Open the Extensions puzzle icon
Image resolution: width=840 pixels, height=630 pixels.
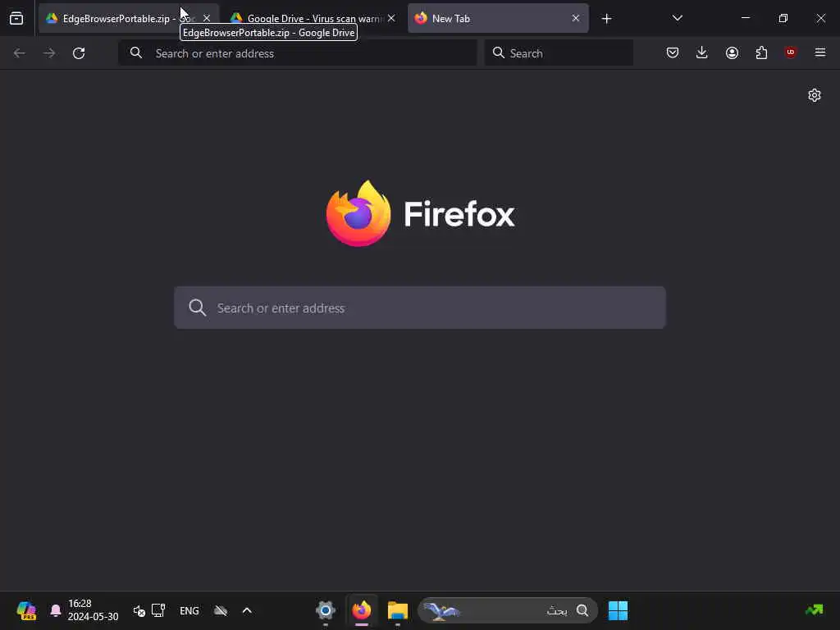(761, 52)
